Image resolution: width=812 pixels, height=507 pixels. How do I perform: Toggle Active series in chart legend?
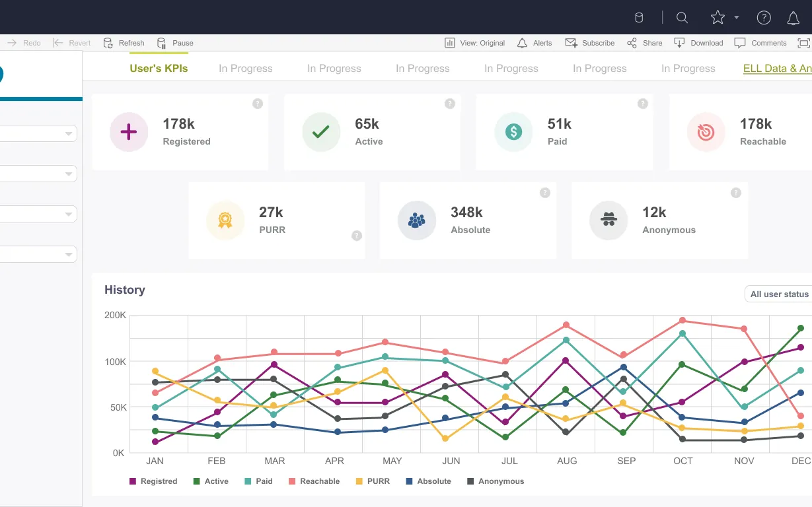[211, 481]
